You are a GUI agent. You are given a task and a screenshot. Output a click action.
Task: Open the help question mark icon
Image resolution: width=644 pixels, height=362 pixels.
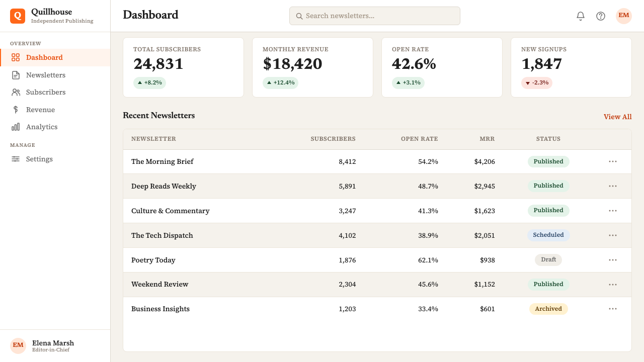(x=601, y=16)
